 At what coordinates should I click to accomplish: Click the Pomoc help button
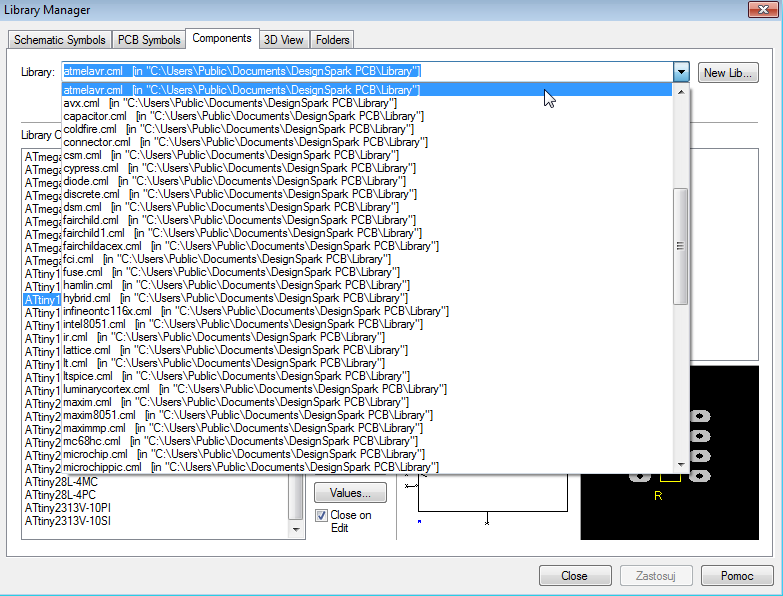pyautogui.click(x=737, y=576)
